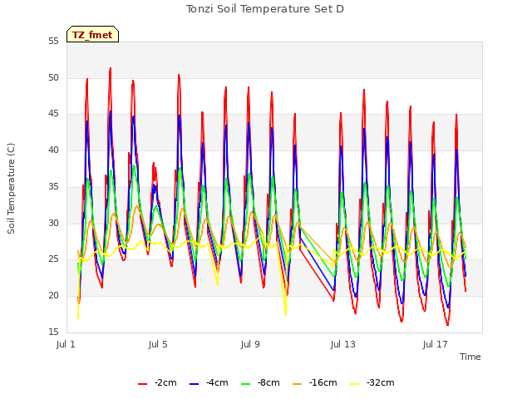Click the TZ_fmet label badge

pyautogui.click(x=92, y=34)
